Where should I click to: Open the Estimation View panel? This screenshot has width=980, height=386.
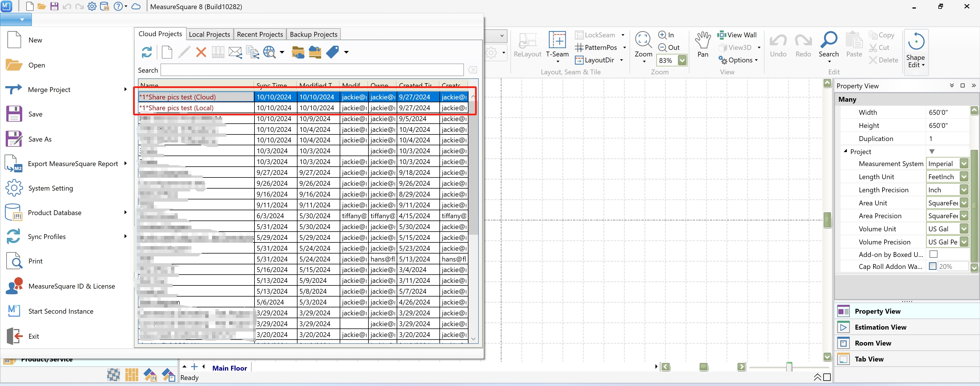click(x=880, y=327)
